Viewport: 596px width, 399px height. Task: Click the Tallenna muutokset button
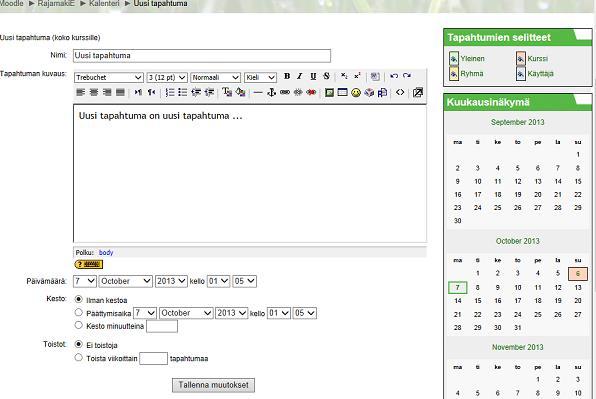coord(214,385)
